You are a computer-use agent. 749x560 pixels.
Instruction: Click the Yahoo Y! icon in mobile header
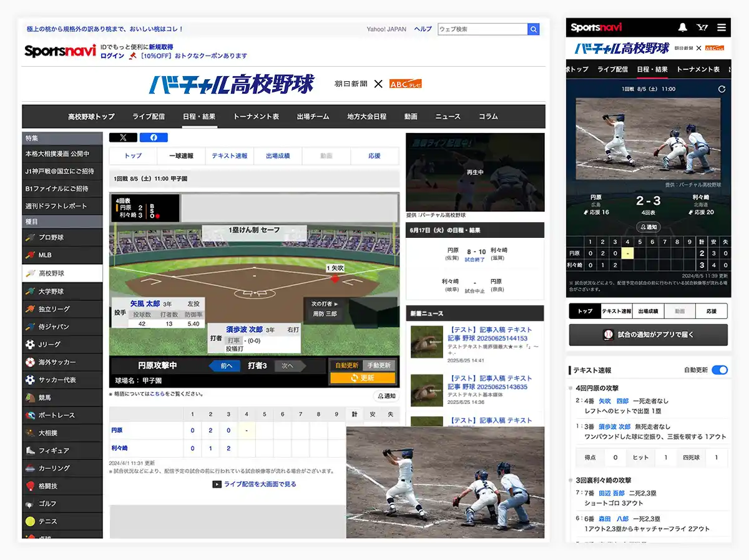click(702, 27)
